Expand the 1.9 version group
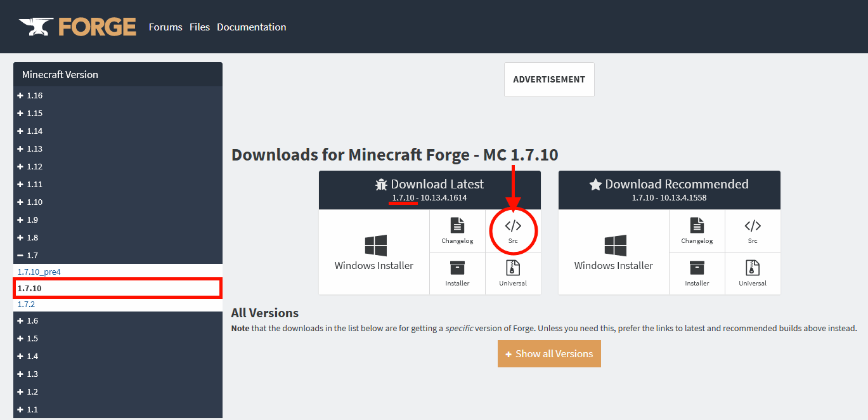This screenshot has height=420, width=868. (x=118, y=220)
